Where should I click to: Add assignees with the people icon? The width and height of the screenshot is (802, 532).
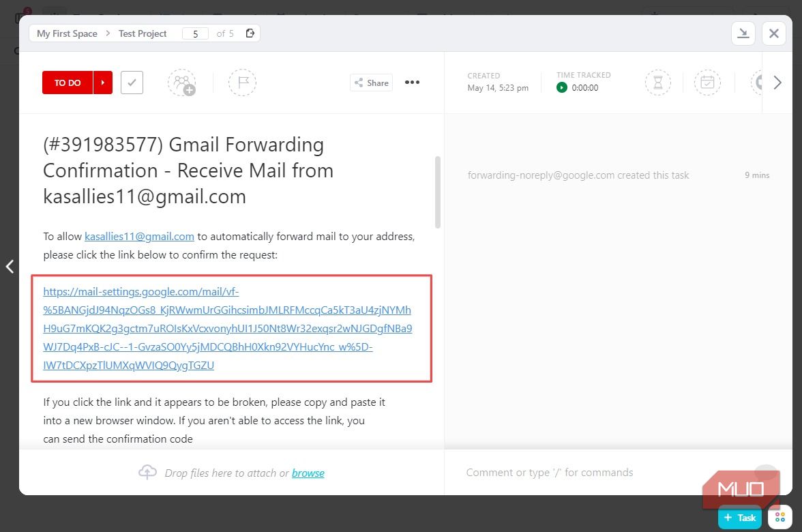[182, 83]
